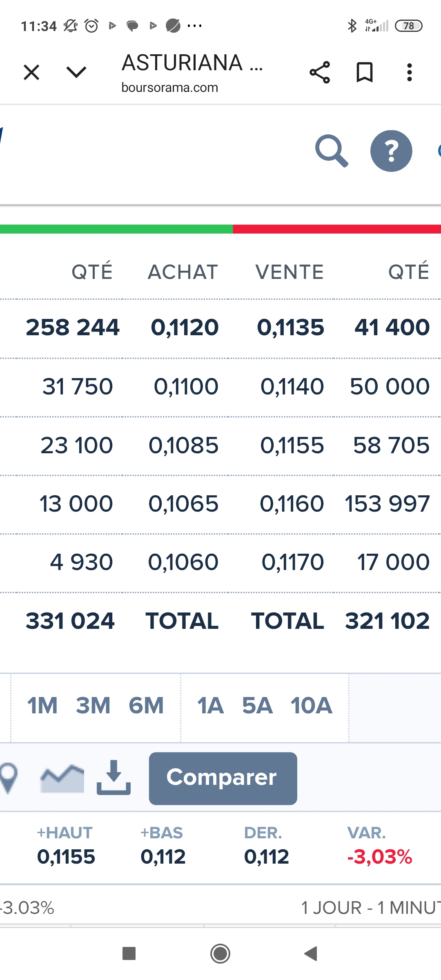Screen dimensions: 441x980
Task: Choose the 10A chart period
Action: 311,706
